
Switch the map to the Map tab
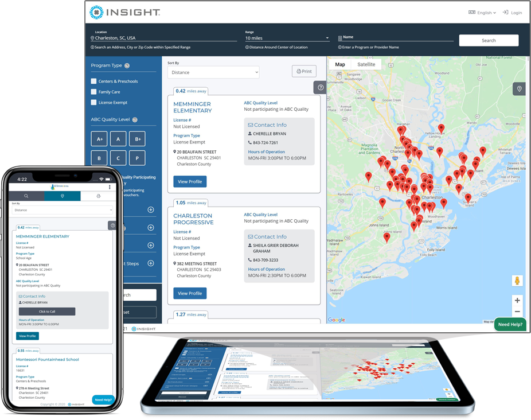click(x=340, y=64)
